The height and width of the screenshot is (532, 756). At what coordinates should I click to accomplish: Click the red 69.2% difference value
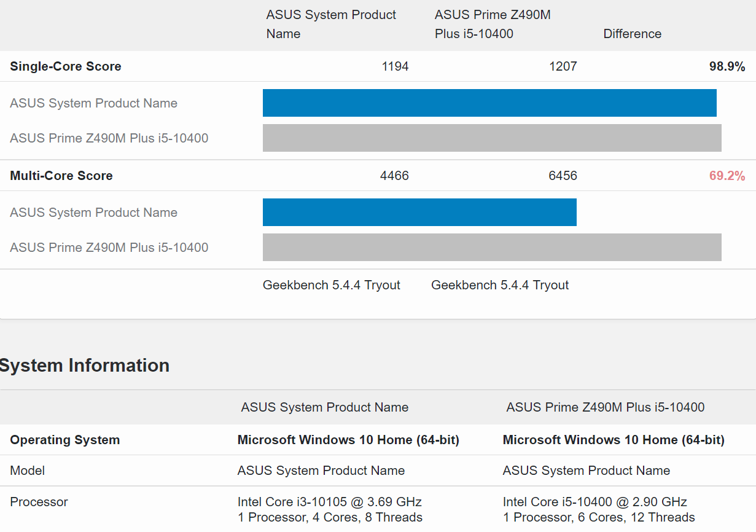click(727, 176)
